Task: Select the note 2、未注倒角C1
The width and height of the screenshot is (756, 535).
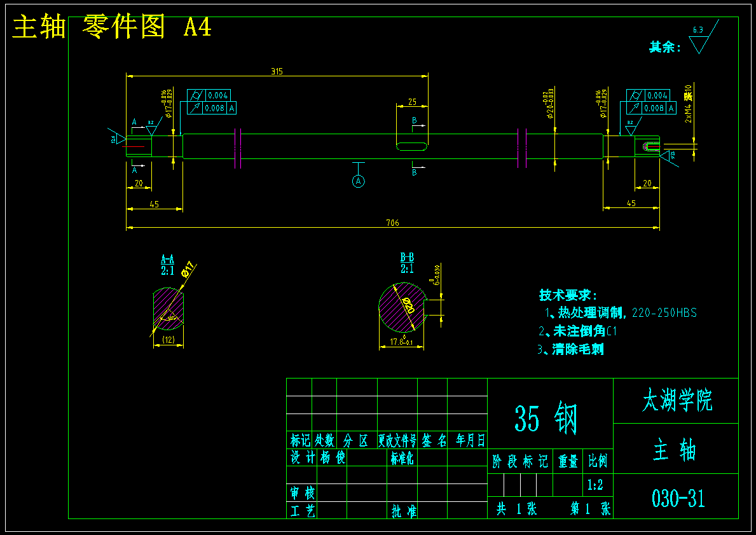Action: (x=577, y=331)
